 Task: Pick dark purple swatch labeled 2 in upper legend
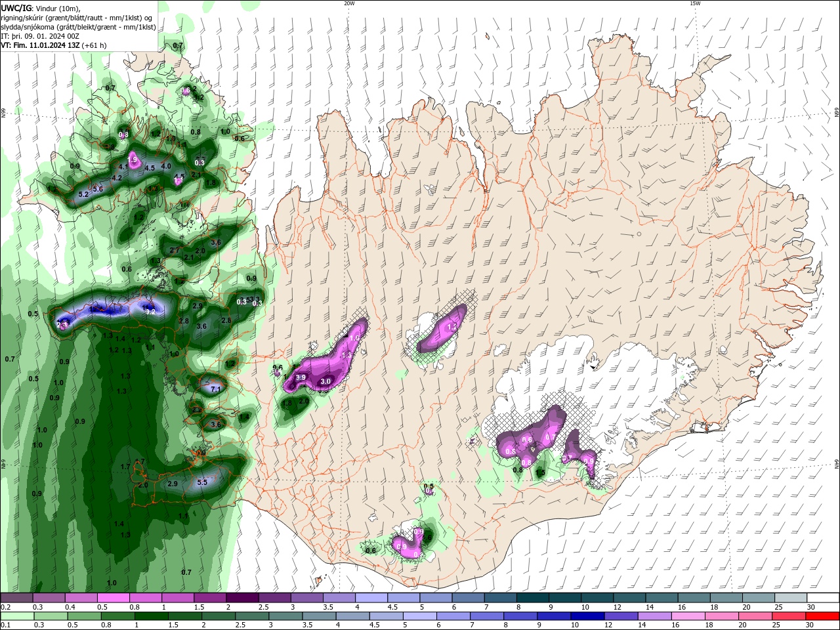click(x=241, y=598)
